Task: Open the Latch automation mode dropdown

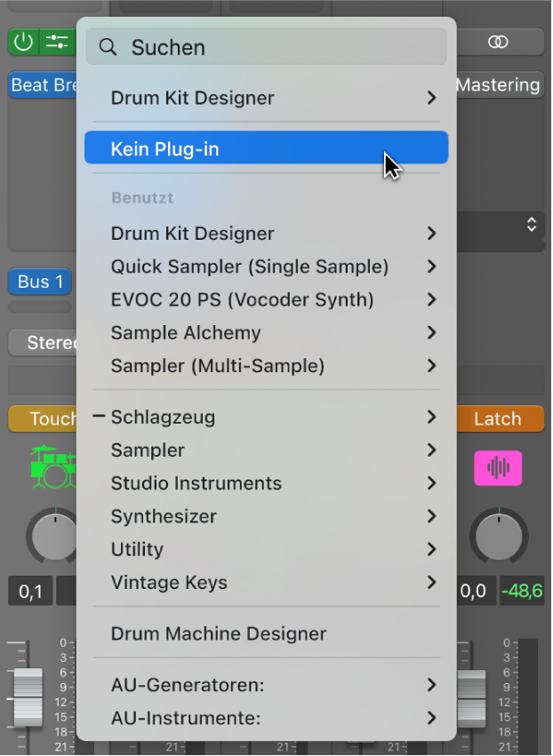Action: (x=498, y=418)
